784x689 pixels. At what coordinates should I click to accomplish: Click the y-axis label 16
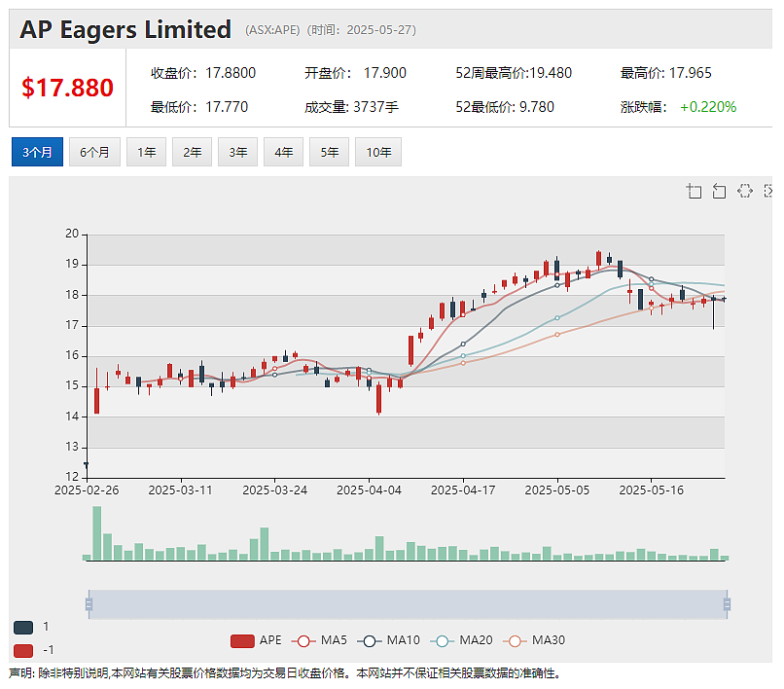pyautogui.click(x=72, y=355)
